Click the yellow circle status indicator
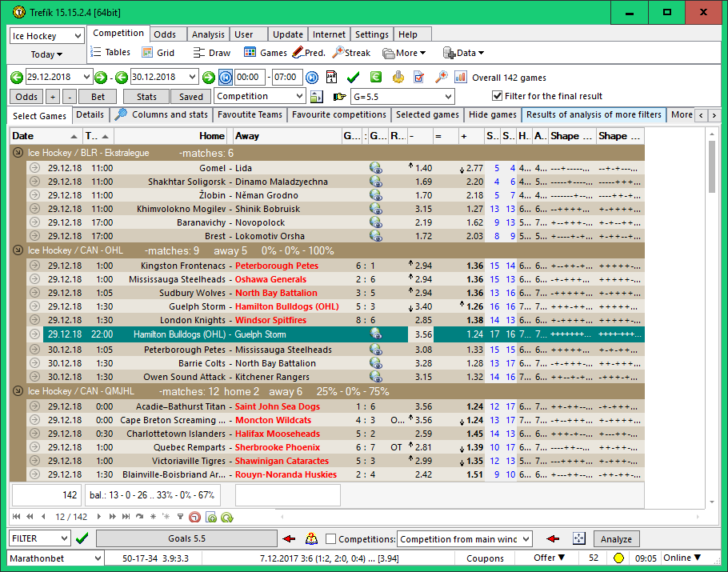Screen dimensions: 728x572 (618, 558)
